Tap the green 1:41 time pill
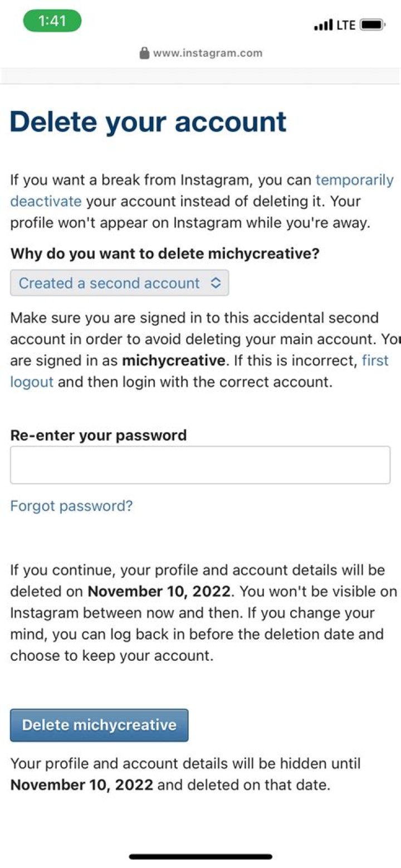Viewport: 401px width, 868px height. [52, 21]
